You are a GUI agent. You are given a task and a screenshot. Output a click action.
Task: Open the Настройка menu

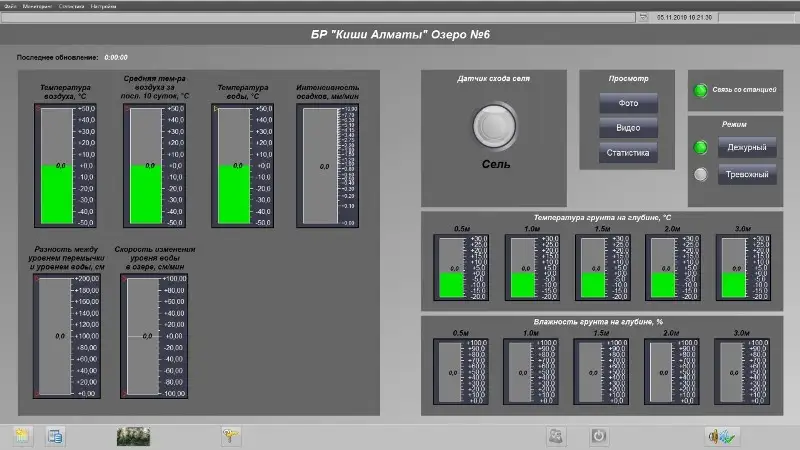[103, 6]
